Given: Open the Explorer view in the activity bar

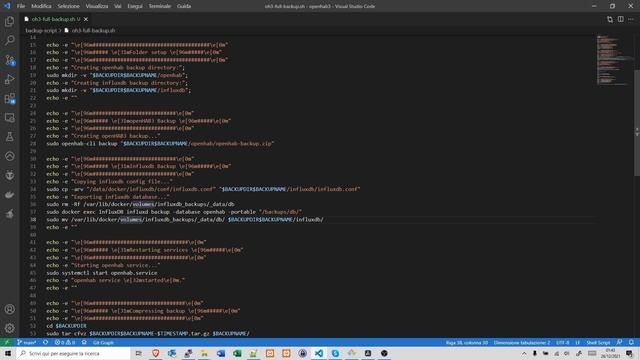Looking at the screenshot, I should point(9,21).
